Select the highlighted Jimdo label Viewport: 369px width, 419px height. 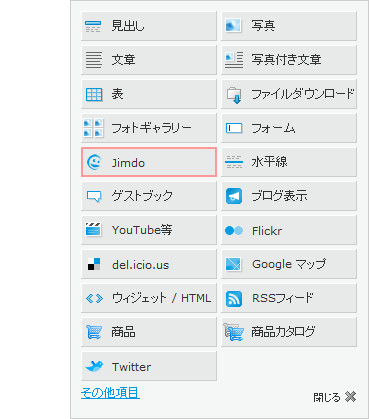(x=128, y=163)
